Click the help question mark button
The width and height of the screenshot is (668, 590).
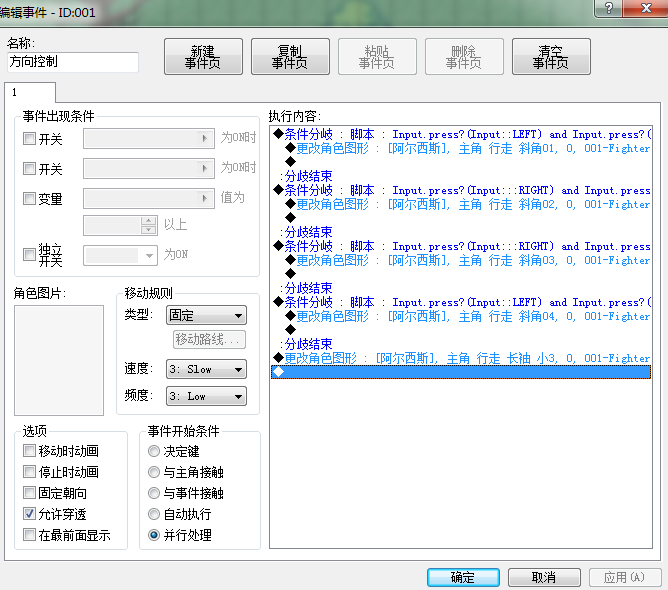(x=608, y=8)
